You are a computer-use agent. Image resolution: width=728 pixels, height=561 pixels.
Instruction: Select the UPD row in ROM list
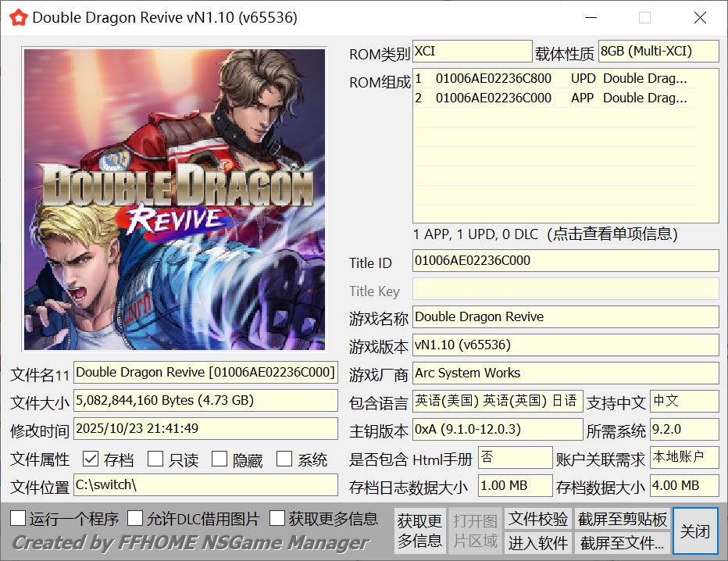[553, 79]
